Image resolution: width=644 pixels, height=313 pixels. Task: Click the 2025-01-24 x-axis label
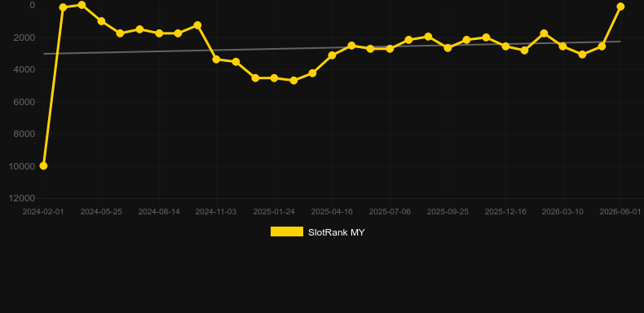click(274, 212)
